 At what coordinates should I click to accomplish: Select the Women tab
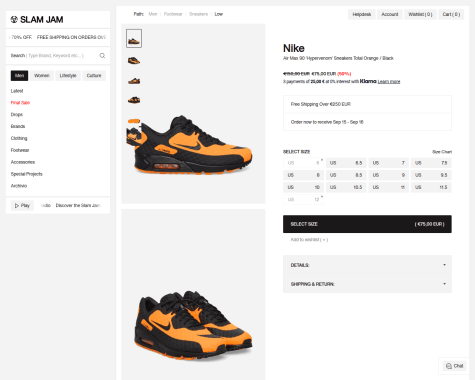click(42, 76)
